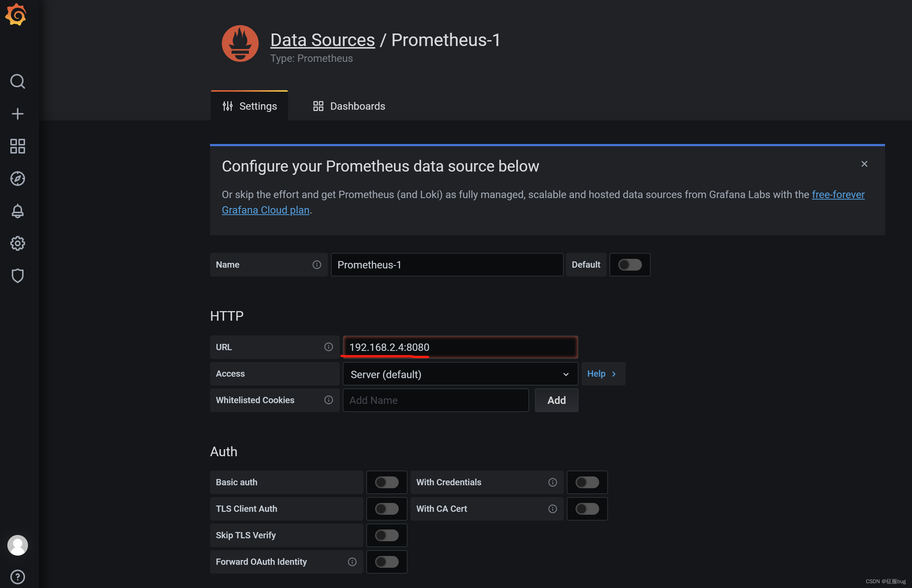Click the URL input field
912x588 pixels.
[460, 347]
